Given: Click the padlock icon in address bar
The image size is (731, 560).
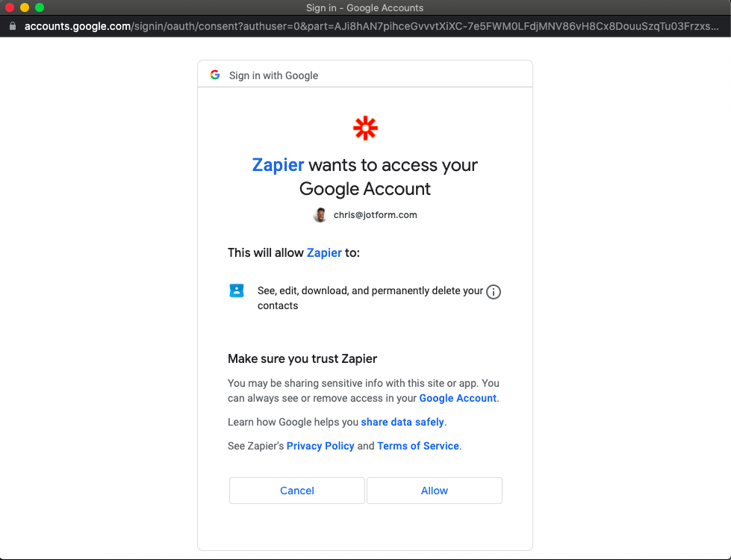Looking at the screenshot, I should click(x=12, y=25).
